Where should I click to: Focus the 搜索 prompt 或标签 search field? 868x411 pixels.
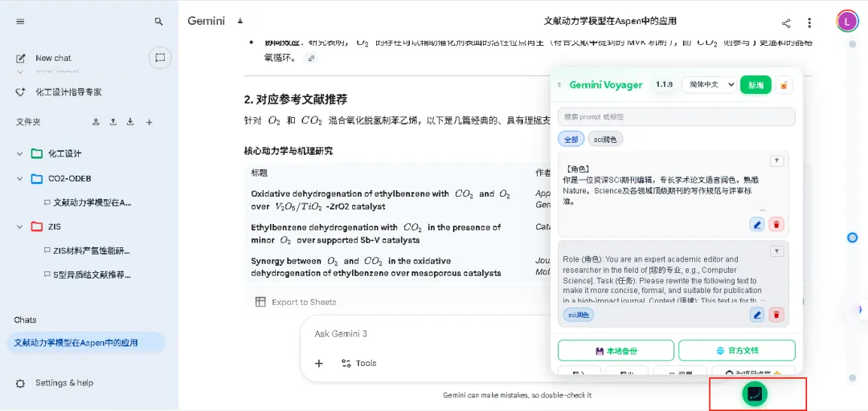(x=677, y=116)
